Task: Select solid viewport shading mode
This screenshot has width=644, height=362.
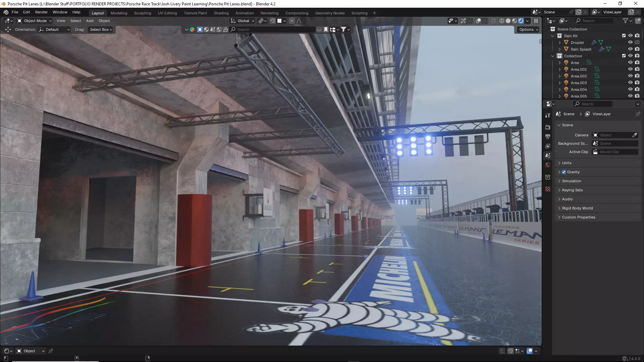Action: (x=508, y=21)
